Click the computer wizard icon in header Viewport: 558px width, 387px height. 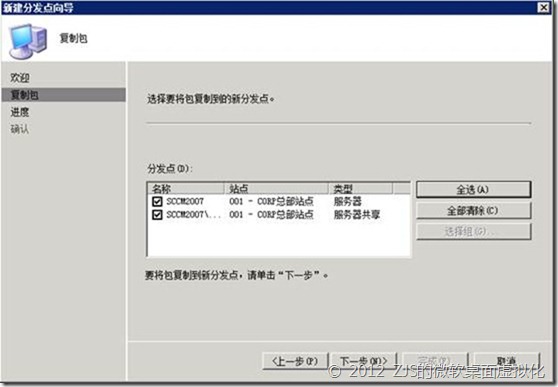(28, 41)
